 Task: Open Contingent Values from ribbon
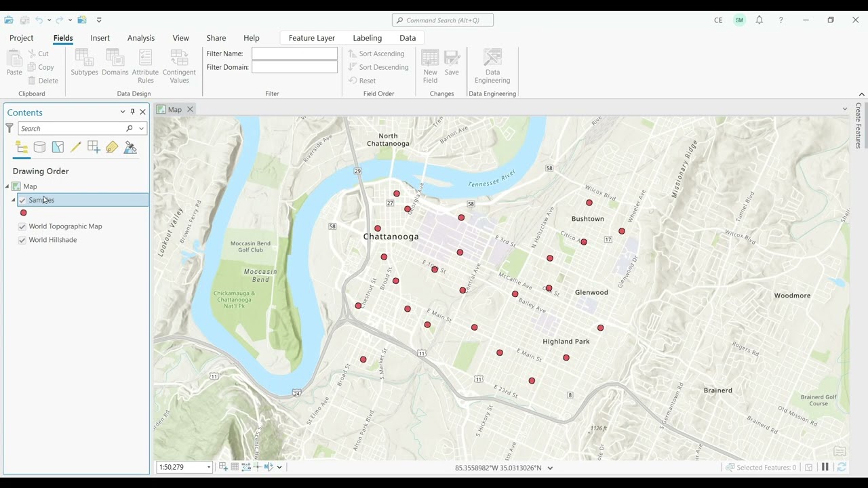[x=179, y=66]
